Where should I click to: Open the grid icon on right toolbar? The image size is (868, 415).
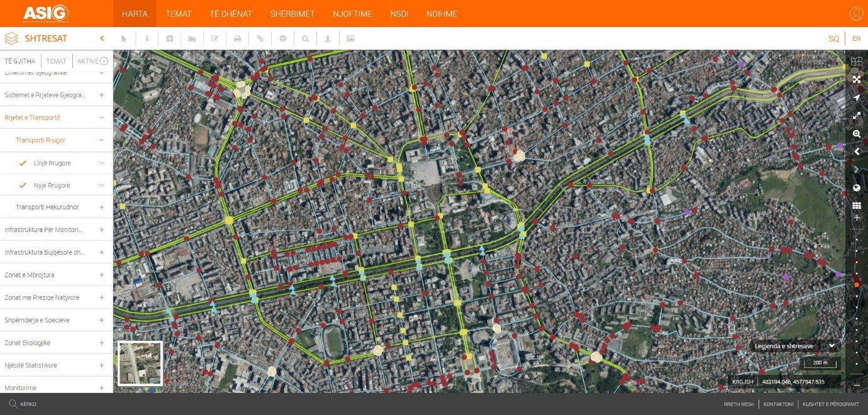(856, 206)
